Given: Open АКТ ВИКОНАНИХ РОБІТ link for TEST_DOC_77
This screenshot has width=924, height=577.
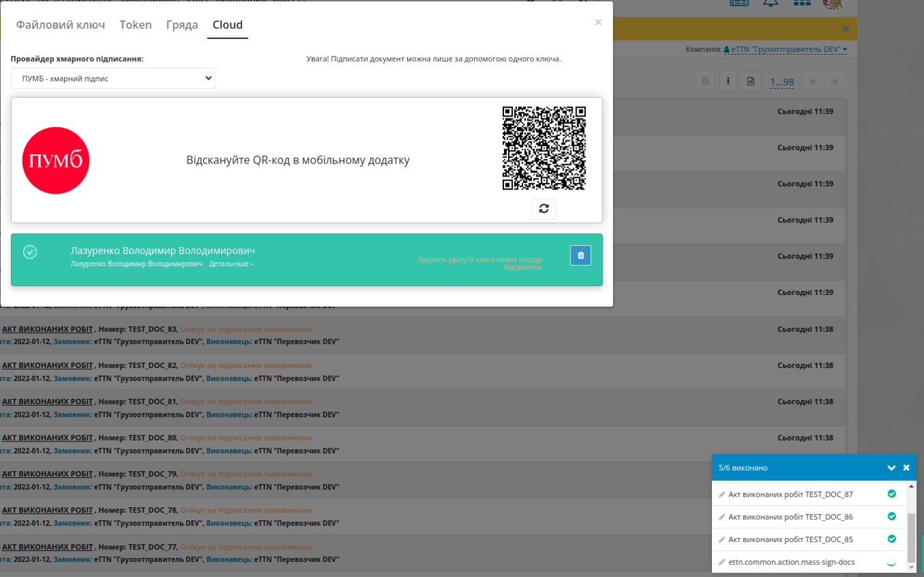Looking at the screenshot, I should 47,547.
